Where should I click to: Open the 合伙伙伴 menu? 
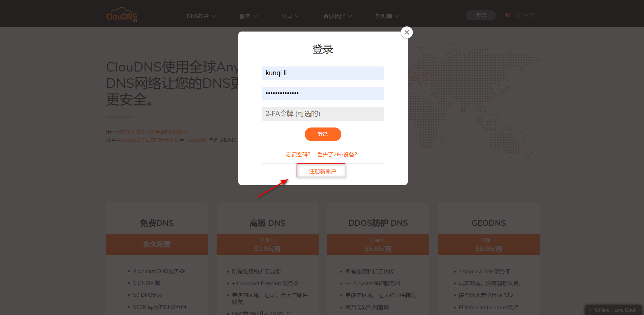pos(337,16)
